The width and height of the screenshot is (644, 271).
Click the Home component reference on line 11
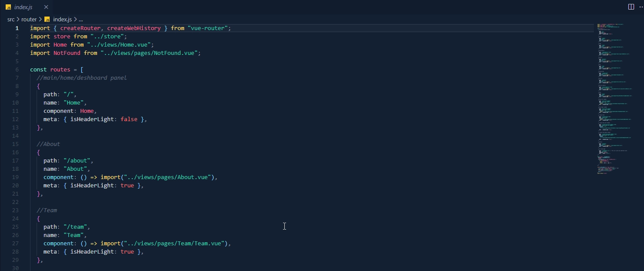coord(86,111)
